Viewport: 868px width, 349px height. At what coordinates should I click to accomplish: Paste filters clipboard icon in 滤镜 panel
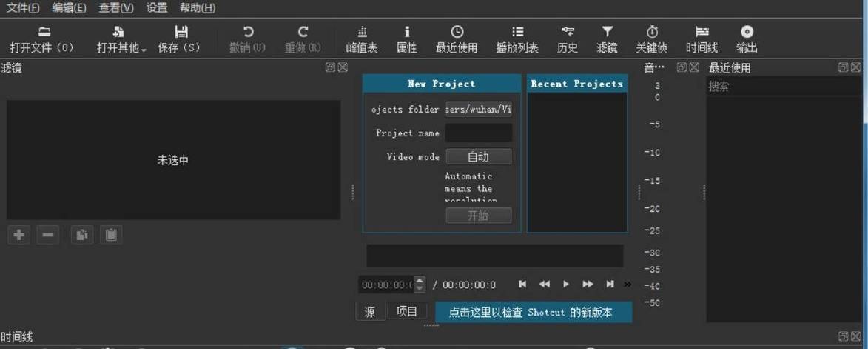(111, 235)
